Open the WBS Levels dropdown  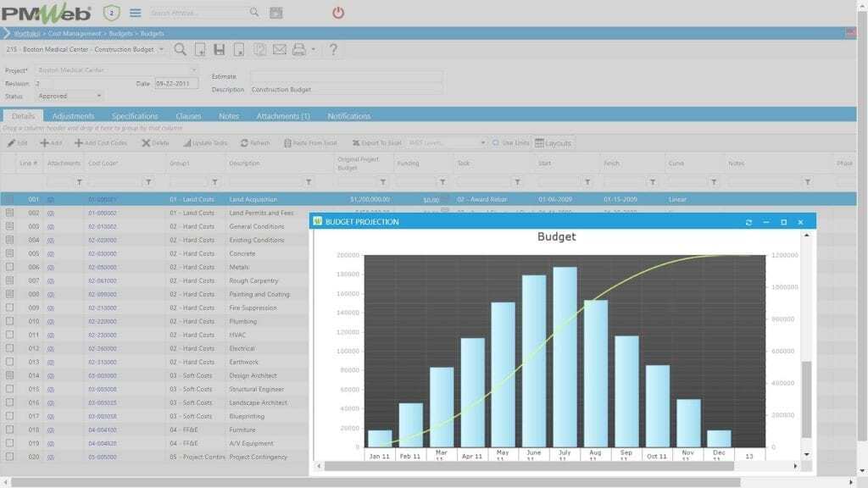[482, 143]
